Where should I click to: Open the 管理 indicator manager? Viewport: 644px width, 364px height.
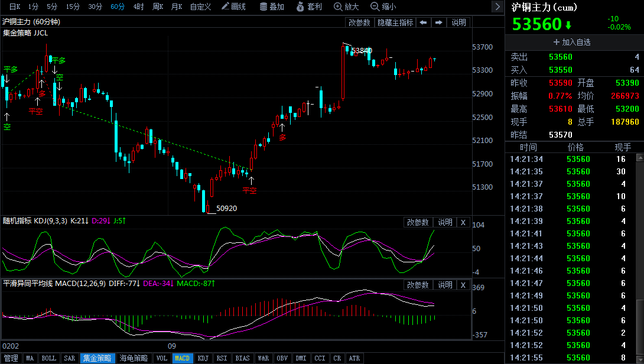[x=11, y=358]
